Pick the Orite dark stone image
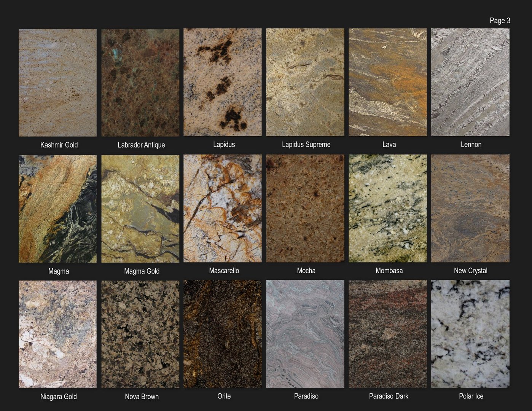The height and width of the screenshot is (411, 532). click(223, 334)
